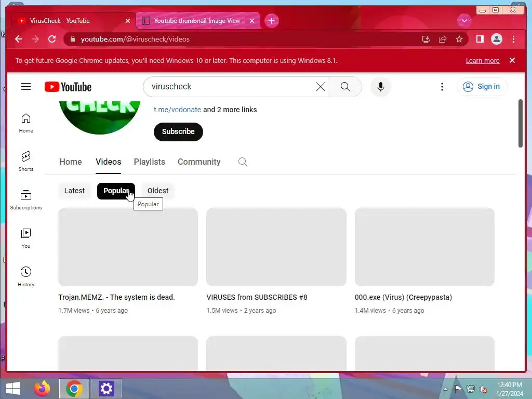Open the 000.exe Creepypasta video thumbnail
Viewport: 532px width, 399px height.
coord(424,247)
